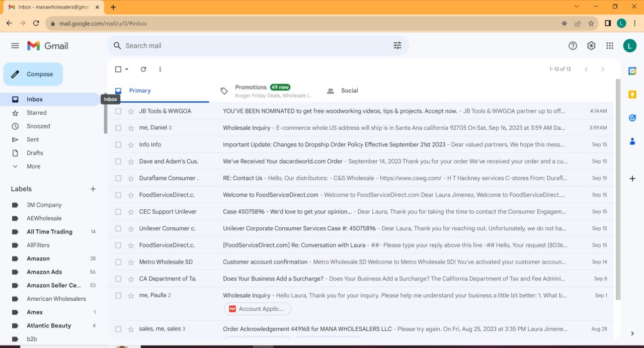Open Chrome tab search chevron
Screen dimensions: 644x348
(577, 7)
